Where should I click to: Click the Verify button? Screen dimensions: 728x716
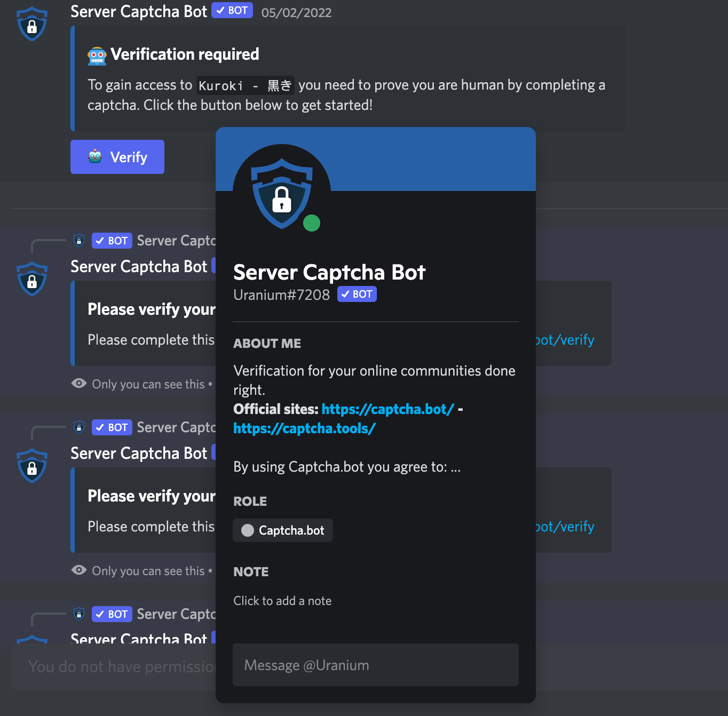117,157
